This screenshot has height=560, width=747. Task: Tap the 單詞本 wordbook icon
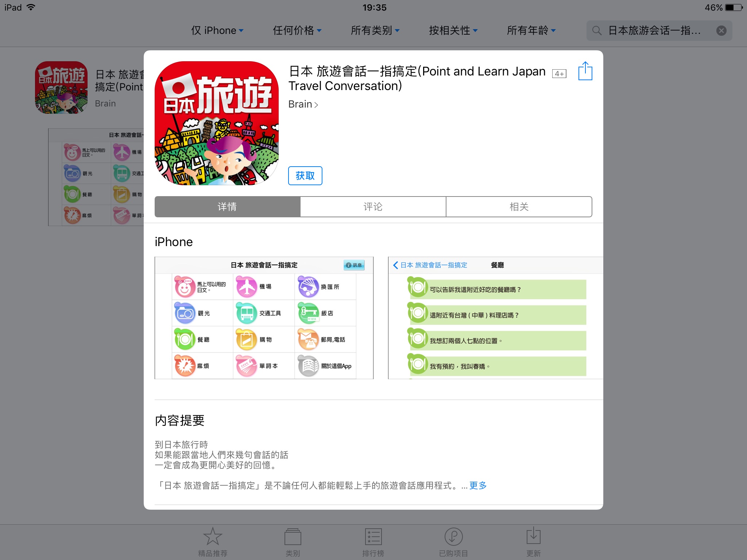[247, 366]
